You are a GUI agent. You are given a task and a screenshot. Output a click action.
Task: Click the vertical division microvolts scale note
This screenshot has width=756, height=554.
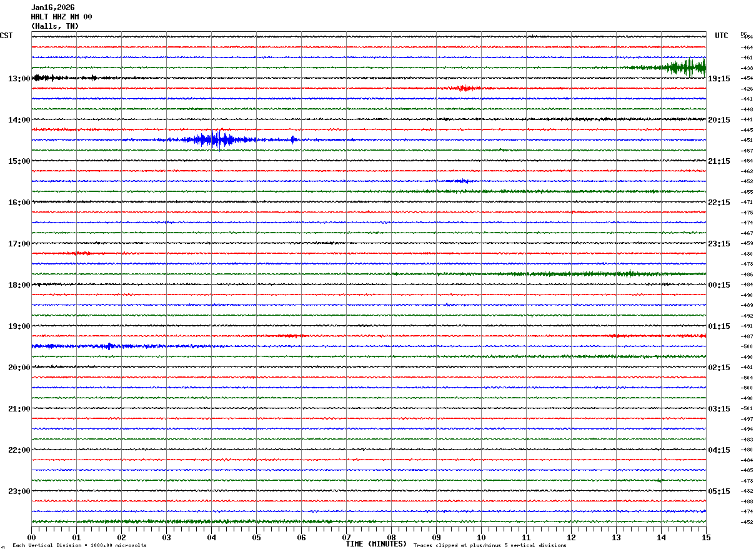(79, 546)
